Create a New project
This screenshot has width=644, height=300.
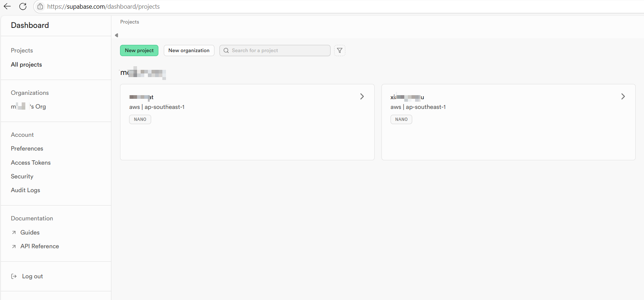[x=139, y=50]
